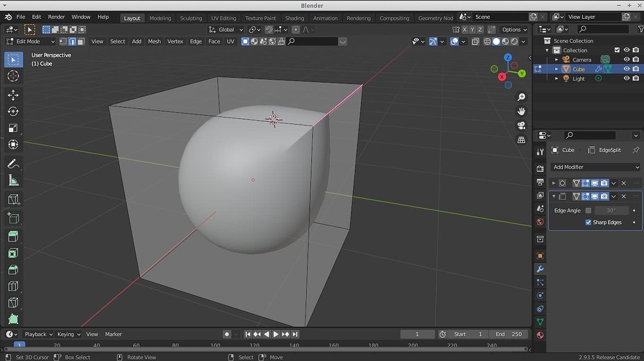
Task: Hide the Camera via eye icon
Action: pos(627,60)
